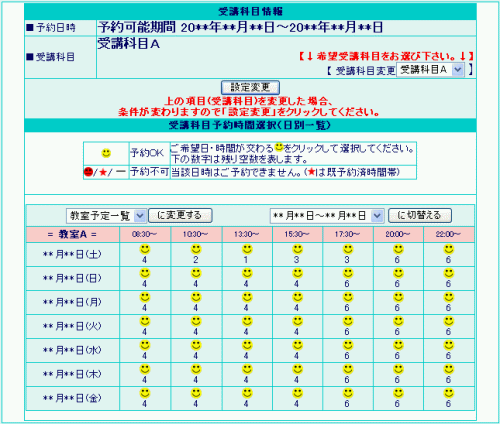Click the に変更する button
Viewport: 500px width, 424px height.
pos(180,215)
